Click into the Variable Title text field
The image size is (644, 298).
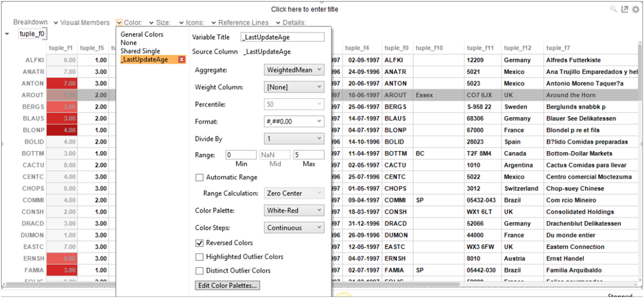[282, 37]
